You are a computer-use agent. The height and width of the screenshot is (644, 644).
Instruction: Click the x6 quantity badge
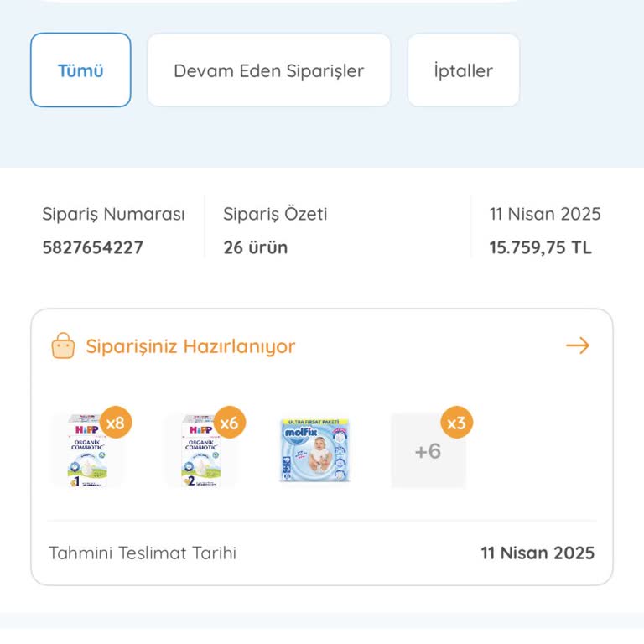229,423
